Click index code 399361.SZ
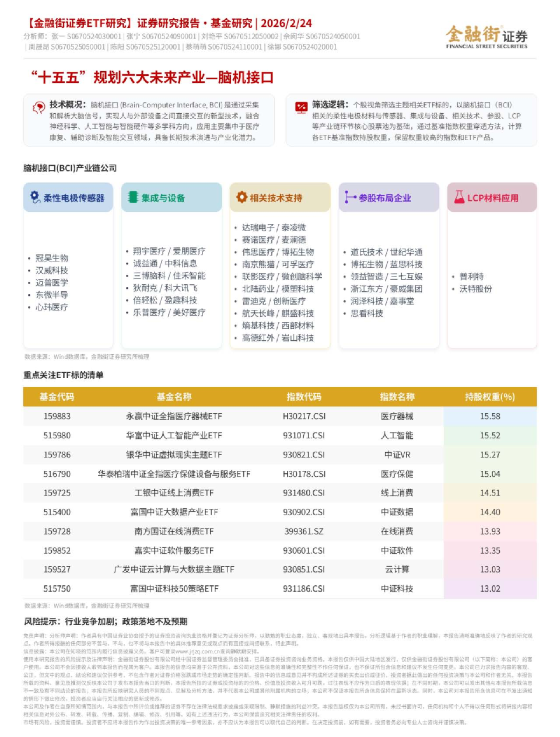The image size is (560, 737). [x=303, y=532]
